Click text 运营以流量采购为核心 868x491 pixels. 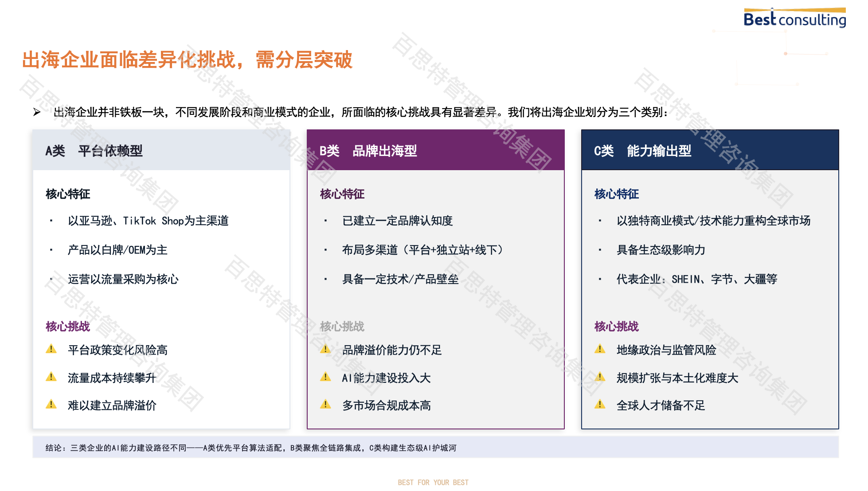[x=123, y=279]
